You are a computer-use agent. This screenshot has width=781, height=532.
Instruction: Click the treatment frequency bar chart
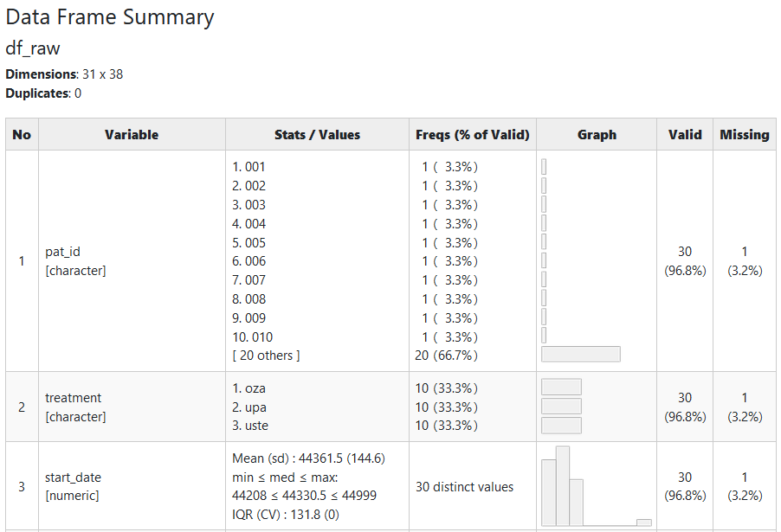tap(561, 407)
